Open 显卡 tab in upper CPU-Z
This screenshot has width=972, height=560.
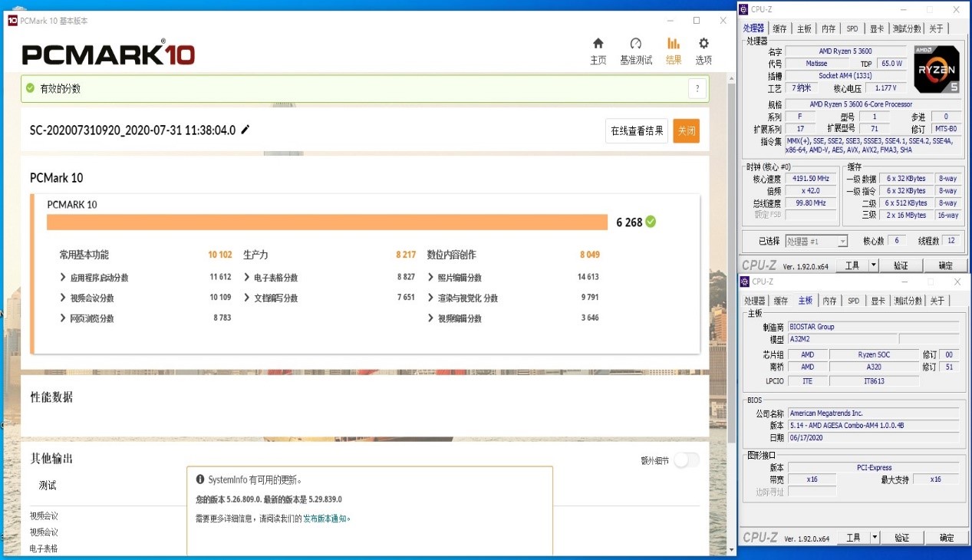(877, 28)
